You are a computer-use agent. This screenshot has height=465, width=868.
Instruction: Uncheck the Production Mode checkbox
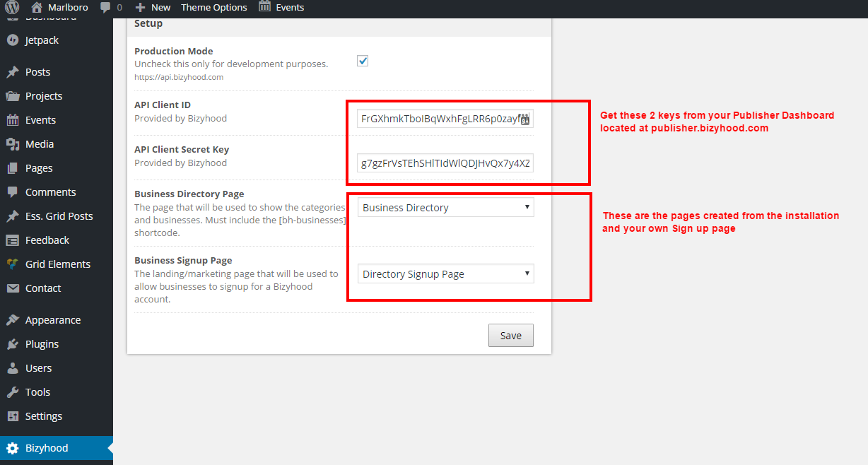(x=363, y=61)
